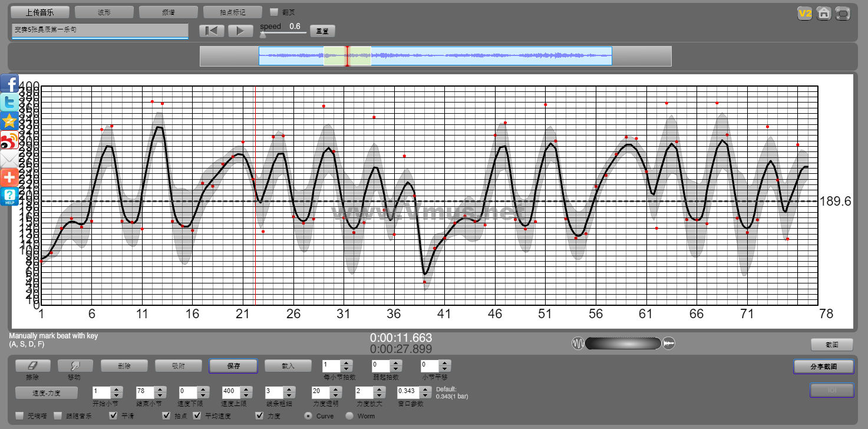This screenshot has width=868, height=429.
Task: Increase 每小节拍数 stepper value
Action: 347,363
